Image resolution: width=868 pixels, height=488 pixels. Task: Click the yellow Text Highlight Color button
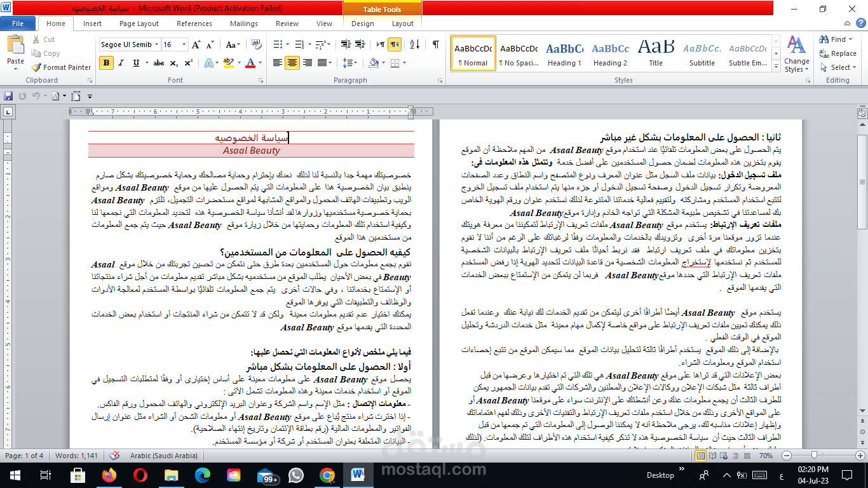click(228, 63)
